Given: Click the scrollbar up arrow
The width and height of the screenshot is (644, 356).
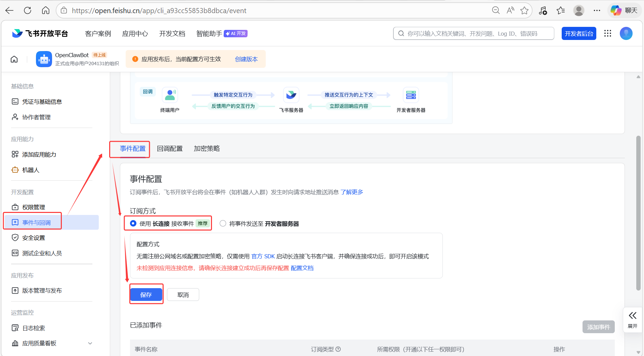Looking at the screenshot, I should pyautogui.click(x=638, y=77).
